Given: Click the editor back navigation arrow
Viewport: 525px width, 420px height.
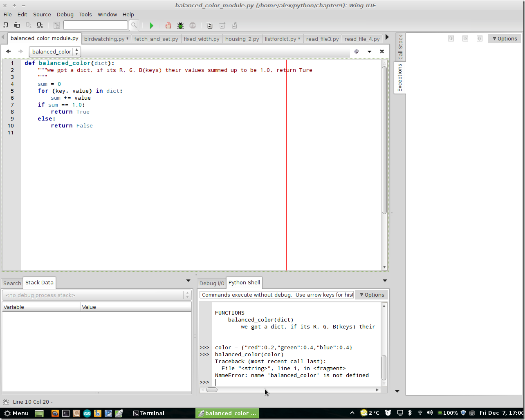Looking at the screenshot, I should pos(8,51).
